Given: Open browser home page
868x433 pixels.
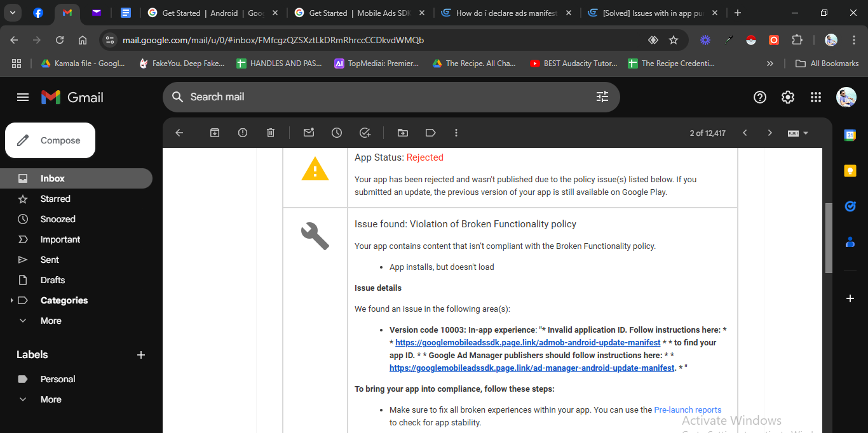Looking at the screenshot, I should click(83, 40).
